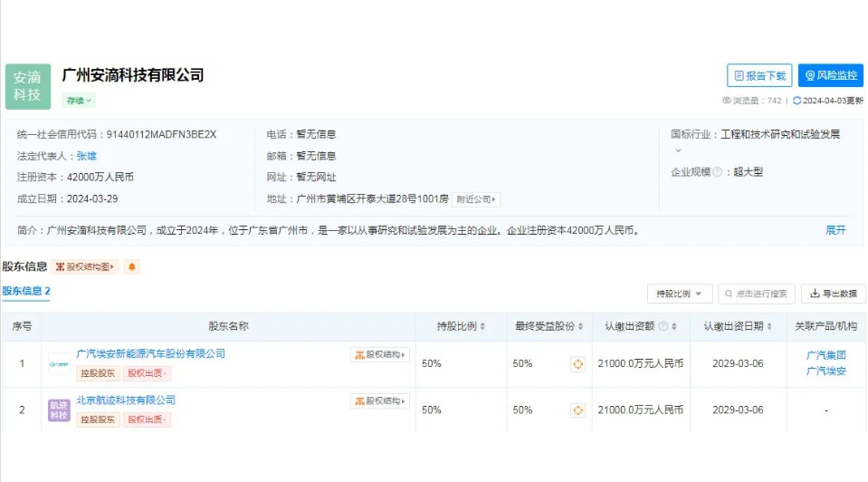868x482 pixels.
Task: Open 北京航迹科技有限公司 link
Action: click(x=126, y=400)
